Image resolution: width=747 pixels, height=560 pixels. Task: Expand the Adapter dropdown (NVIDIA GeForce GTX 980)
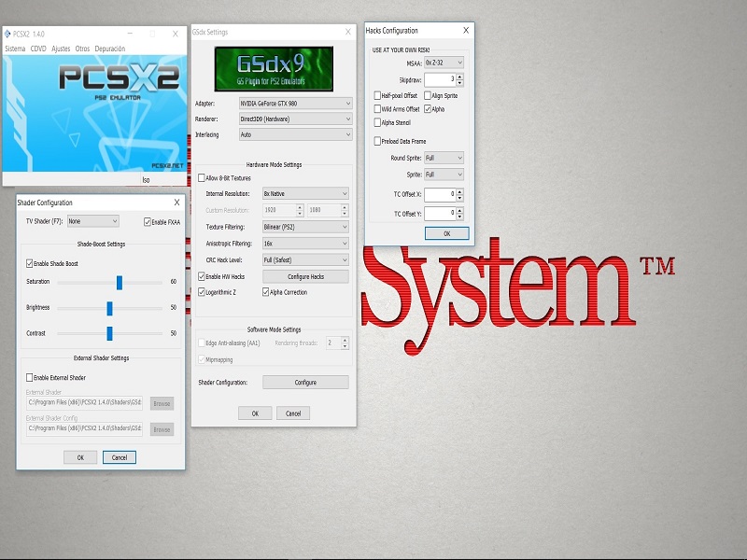(295, 104)
